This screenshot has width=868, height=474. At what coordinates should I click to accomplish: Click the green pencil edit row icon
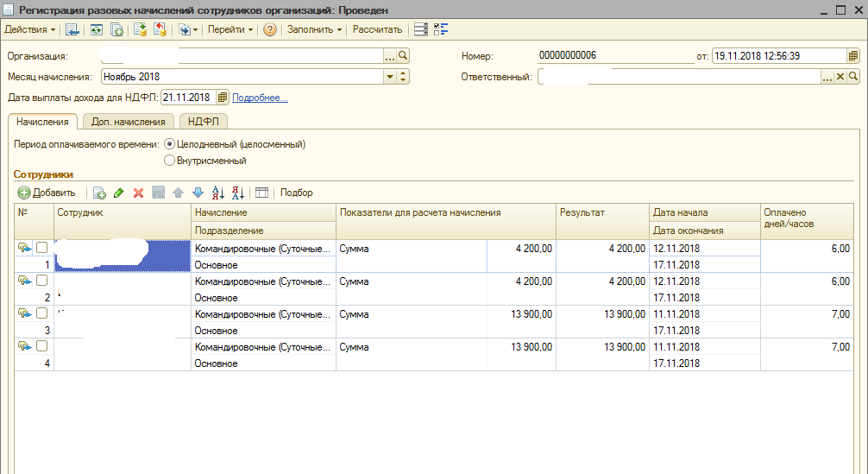point(119,193)
